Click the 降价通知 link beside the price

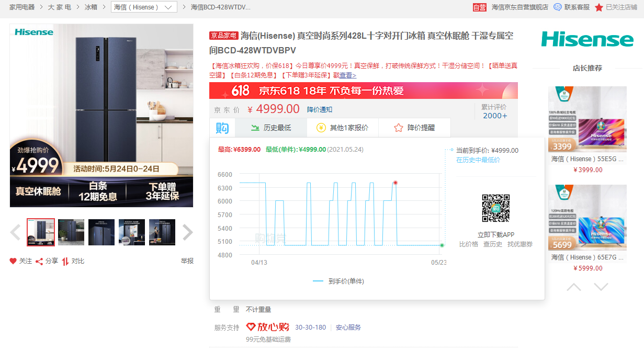pyautogui.click(x=320, y=110)
